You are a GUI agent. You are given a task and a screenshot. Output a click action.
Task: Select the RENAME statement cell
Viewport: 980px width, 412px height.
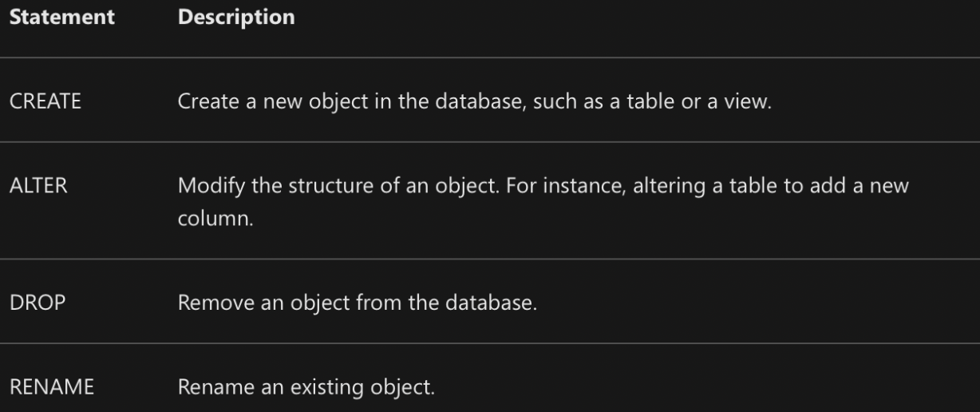click(51, 389)
